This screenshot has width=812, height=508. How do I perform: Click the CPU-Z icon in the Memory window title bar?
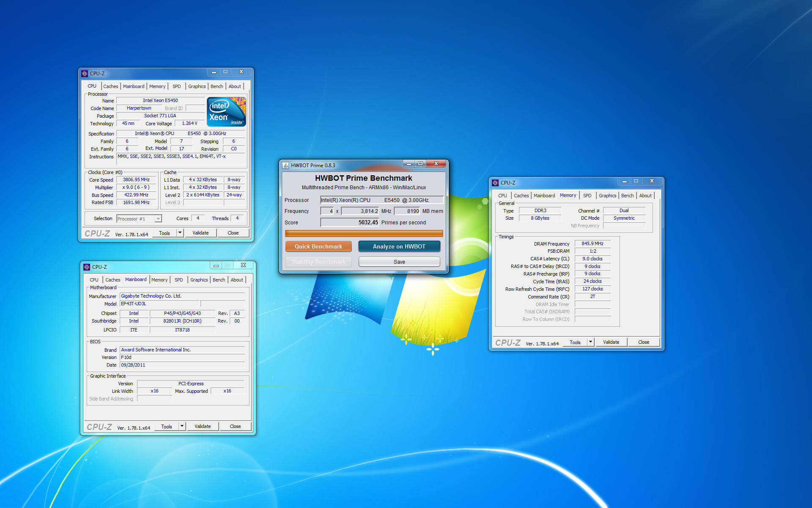pyautogui.click(x=495, y=183)
